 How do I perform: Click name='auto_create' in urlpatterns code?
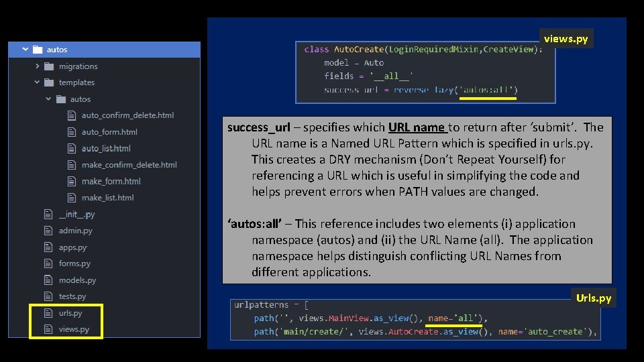[543, 332]
